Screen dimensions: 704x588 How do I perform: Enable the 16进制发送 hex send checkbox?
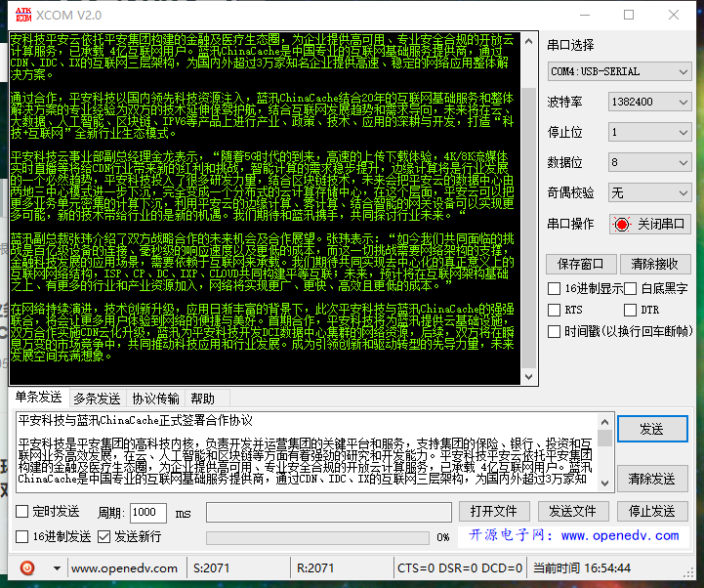point(22,536)
